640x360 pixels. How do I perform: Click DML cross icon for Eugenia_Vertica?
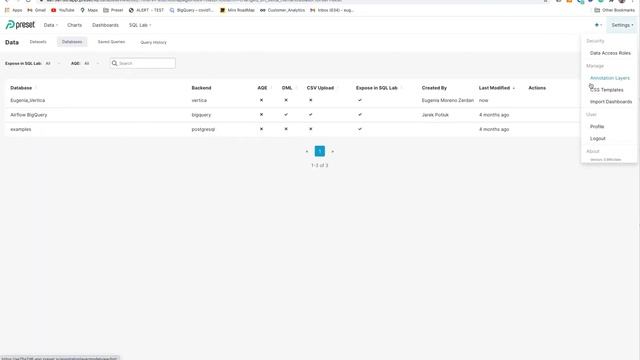click(x=286, y=100)
